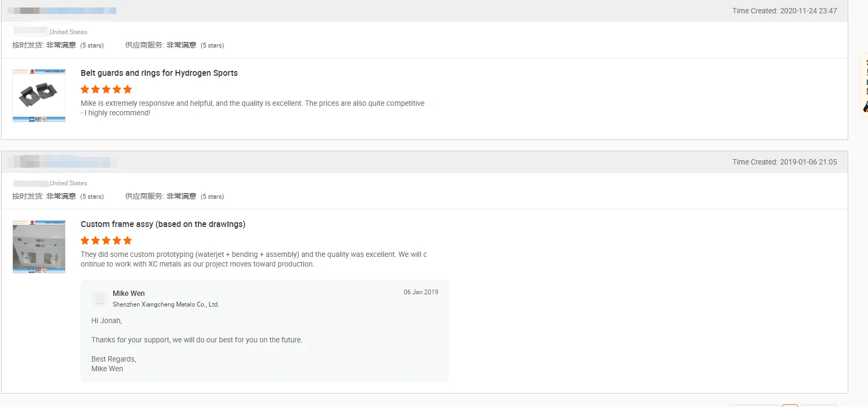Click third star in Belt guards rating
The image size is (868, 407).
[x=106, y=89]
